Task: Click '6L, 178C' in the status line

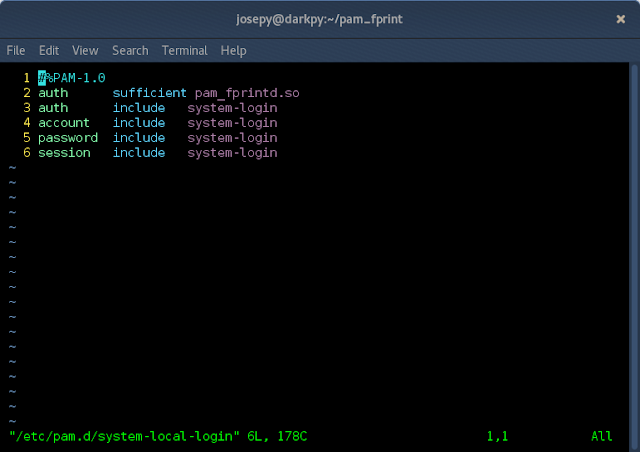Action: [x=277, y=436]
